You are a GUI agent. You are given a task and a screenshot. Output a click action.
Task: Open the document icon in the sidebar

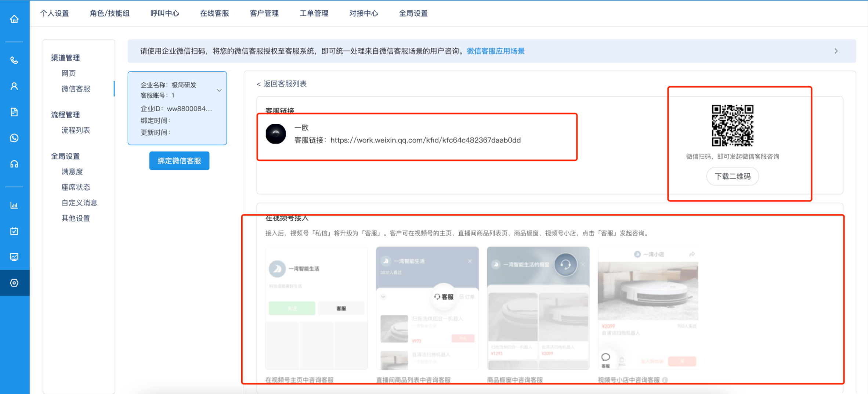(x=14, y=112)
